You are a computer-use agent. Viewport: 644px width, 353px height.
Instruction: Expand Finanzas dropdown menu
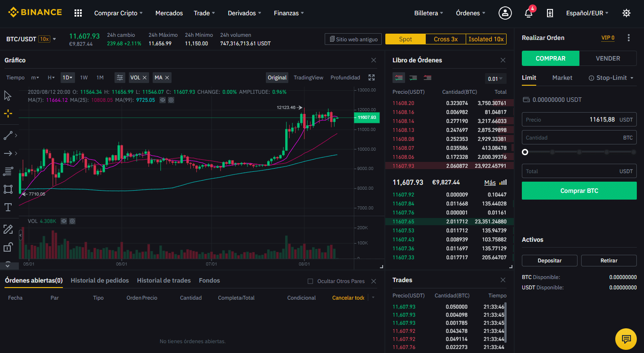click(289, 13)
